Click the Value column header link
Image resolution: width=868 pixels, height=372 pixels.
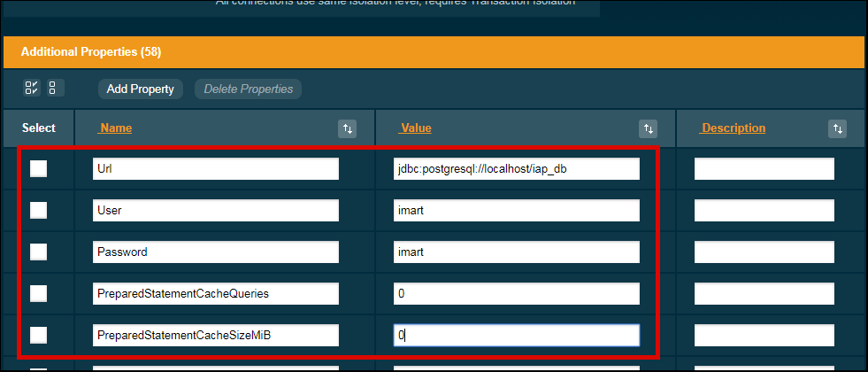[x=415, y=128]
